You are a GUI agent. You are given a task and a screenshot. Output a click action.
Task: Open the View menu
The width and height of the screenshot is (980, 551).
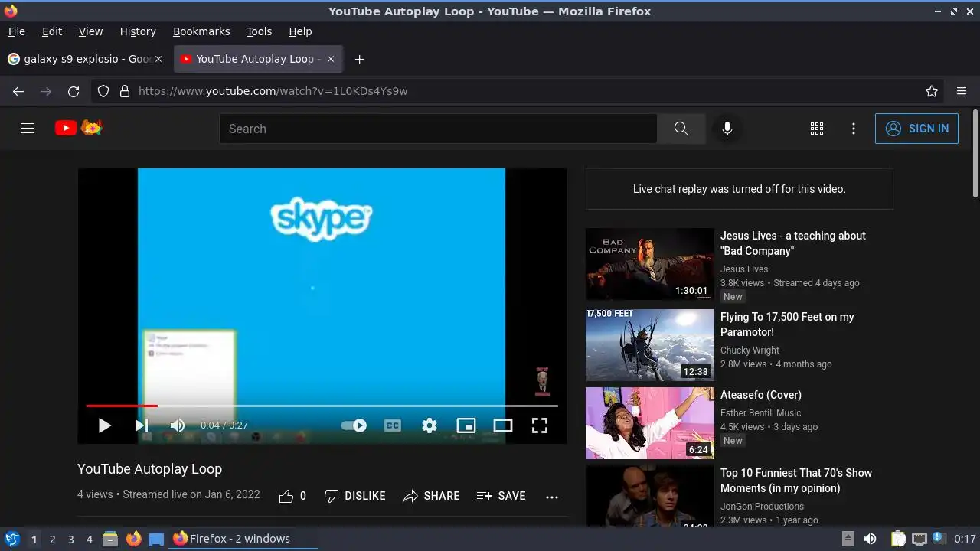pos(90,31)
